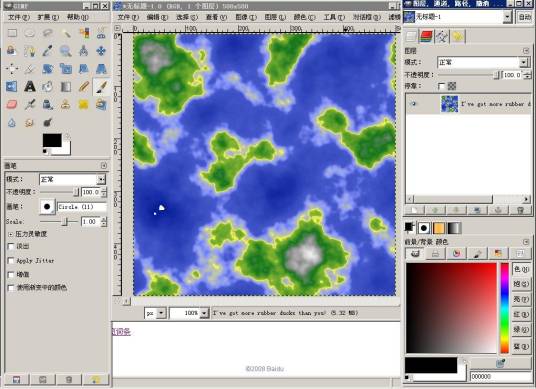Screen dimensions: 536x389
Task: Switch to the Channels tab in dock
Action: pos(426,36)
